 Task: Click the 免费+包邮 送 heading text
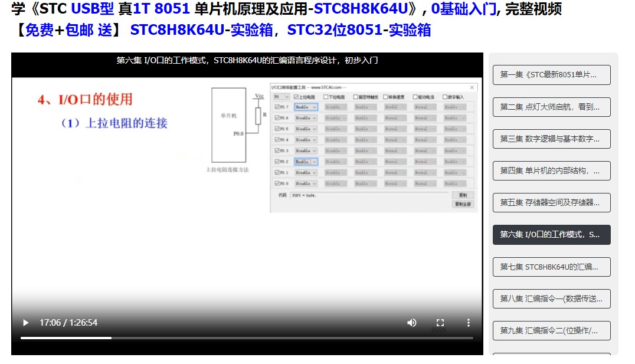tap(68, 30)
